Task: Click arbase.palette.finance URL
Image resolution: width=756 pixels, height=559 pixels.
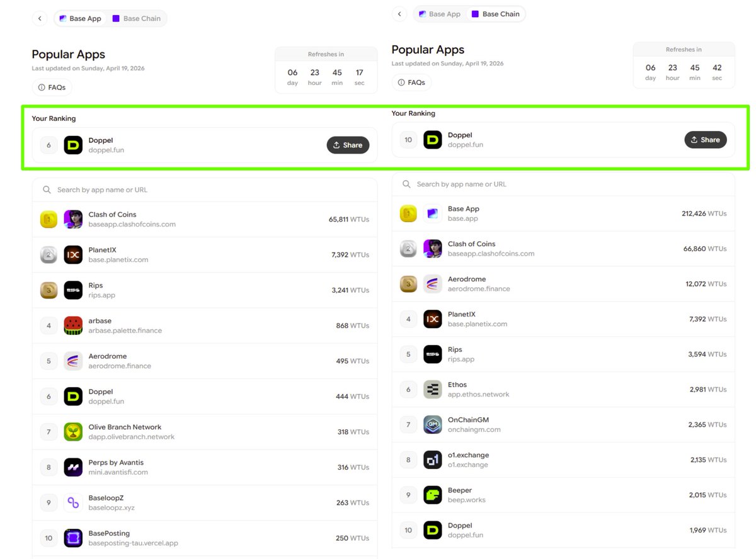Action: point(125,330)
